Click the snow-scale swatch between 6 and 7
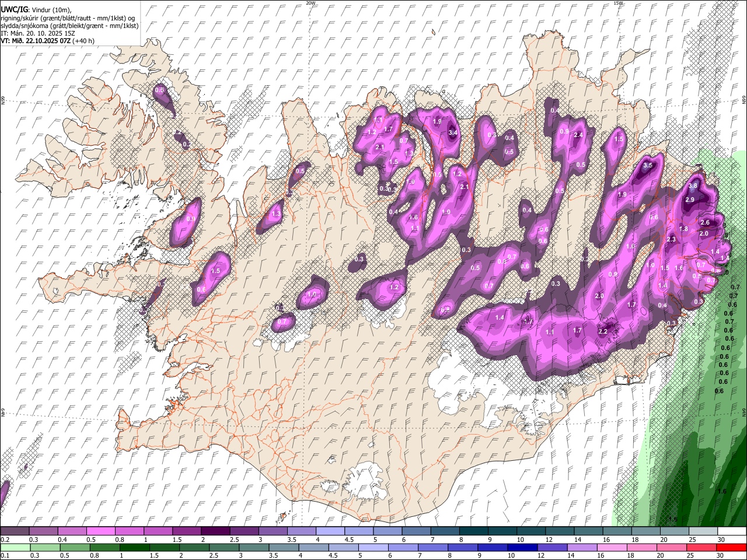This screenshot has height=560, width=747. [x=416, y=531]
